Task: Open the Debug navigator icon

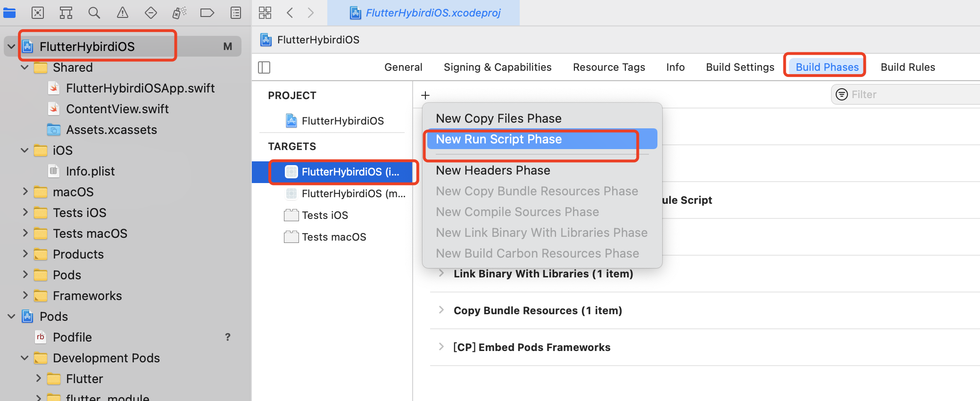Action: click(179, 13)
